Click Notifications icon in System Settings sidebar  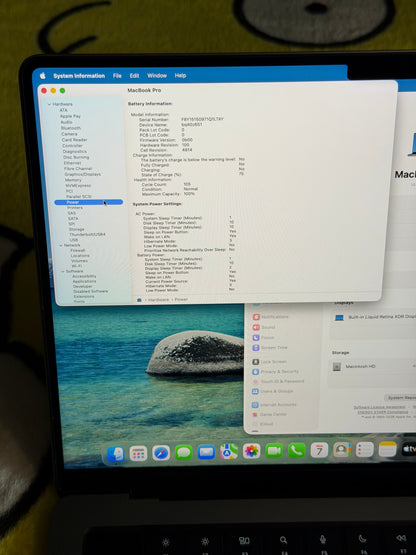[x=256, y=317]
